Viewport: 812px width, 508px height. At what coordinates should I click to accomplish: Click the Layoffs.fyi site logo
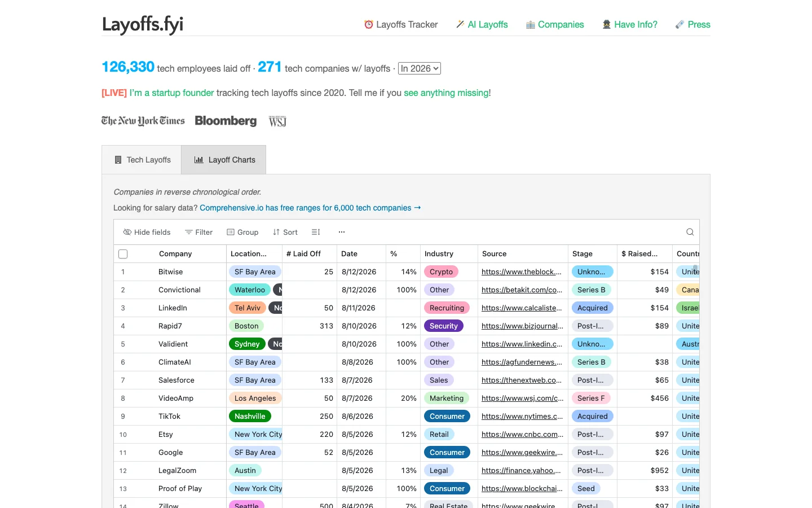pos(143,25)
